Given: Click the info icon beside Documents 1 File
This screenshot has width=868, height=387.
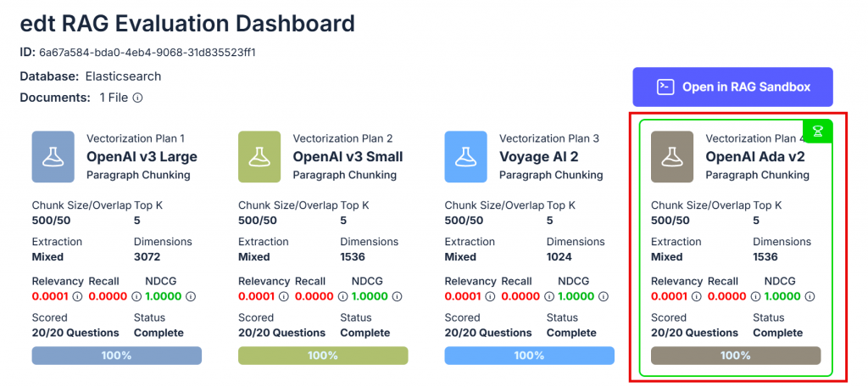Looking at the screenshot, I should tap(137, 98).
